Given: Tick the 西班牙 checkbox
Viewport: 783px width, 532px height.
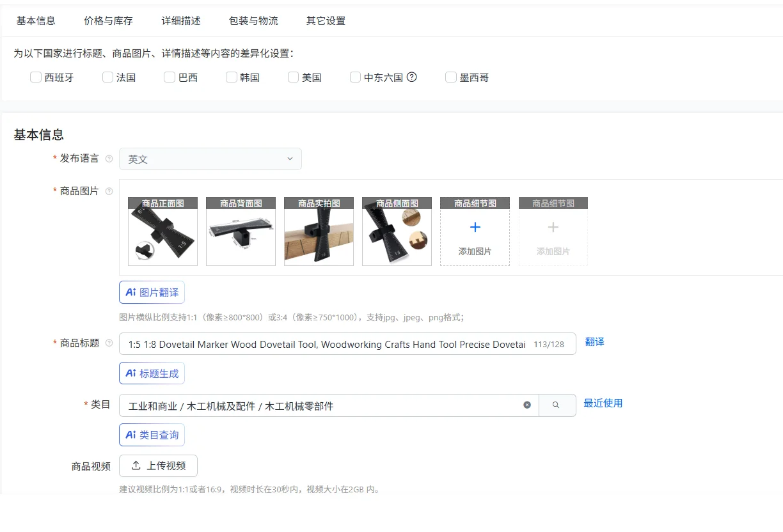Looking at the screenshot, I should (x=36, y=77).
